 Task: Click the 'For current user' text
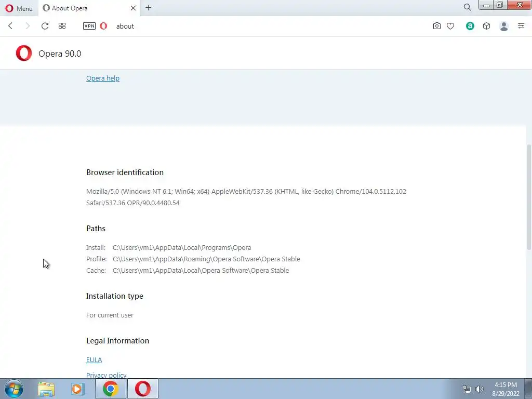tap(110, 315)
